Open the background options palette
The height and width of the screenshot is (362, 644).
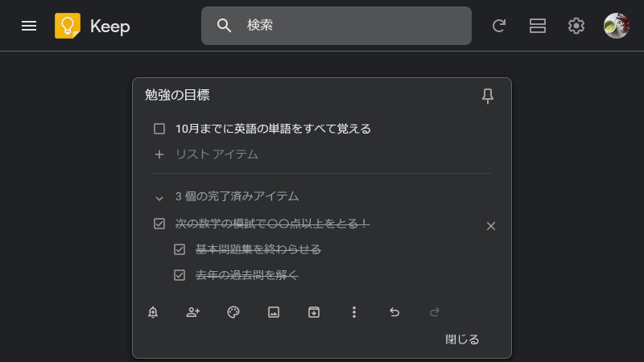coord(233,312)
